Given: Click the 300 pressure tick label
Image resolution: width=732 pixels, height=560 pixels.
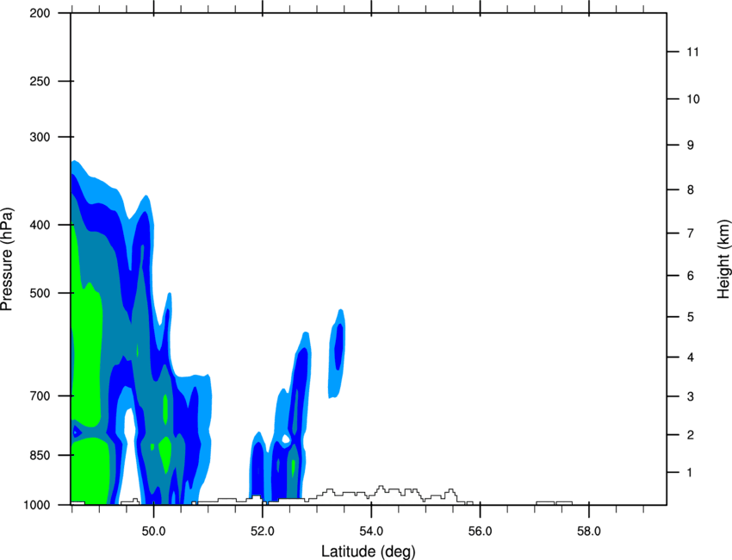Looking at the screenshot, I should [x=40, y=137].
